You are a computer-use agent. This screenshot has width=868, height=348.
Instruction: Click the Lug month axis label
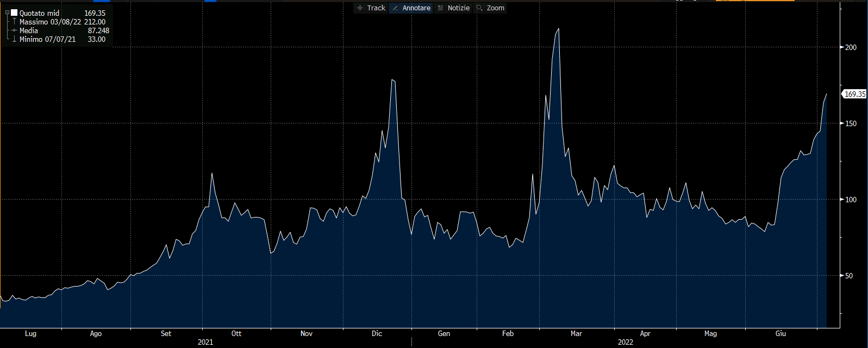pos(30,333)
